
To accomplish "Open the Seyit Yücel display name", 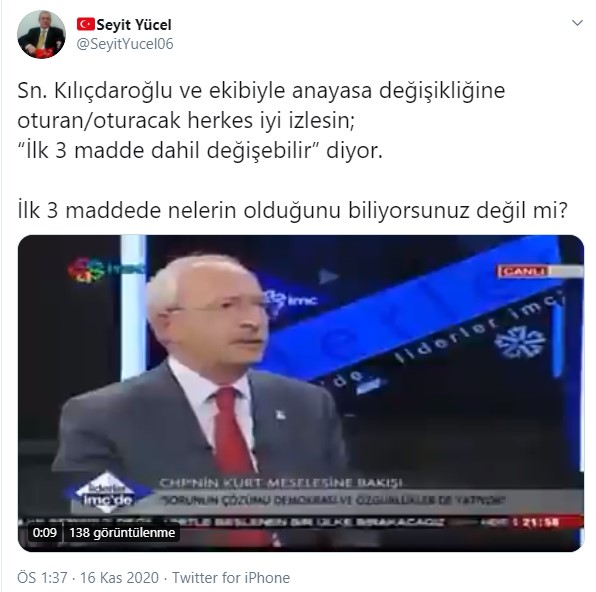I will (134, 25).
